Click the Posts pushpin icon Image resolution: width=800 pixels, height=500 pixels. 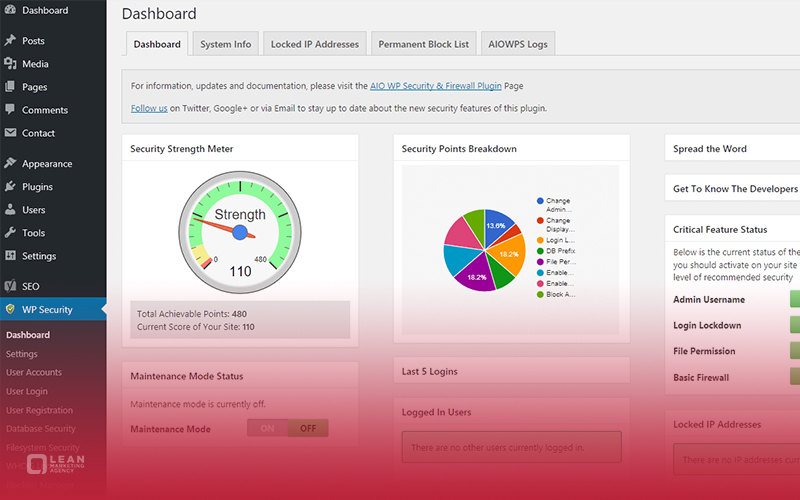(10, 40)
